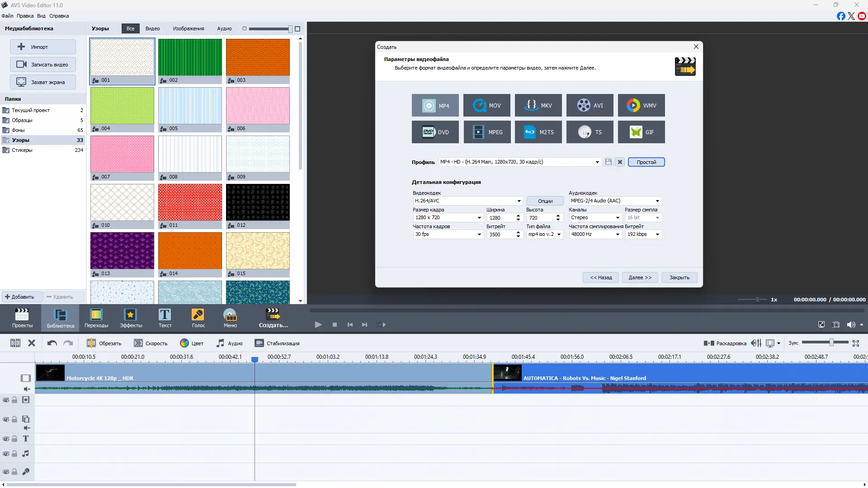Image resolution: width=868 pixels, height=488 pixels.
Task: Select the MKV output format
Action: click(x=538, y=105)
